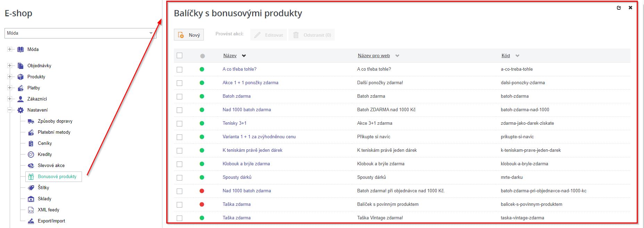
Task: Check the box for Akce 1 + 1 ponožky zdarma
Action: pos(179,83)
